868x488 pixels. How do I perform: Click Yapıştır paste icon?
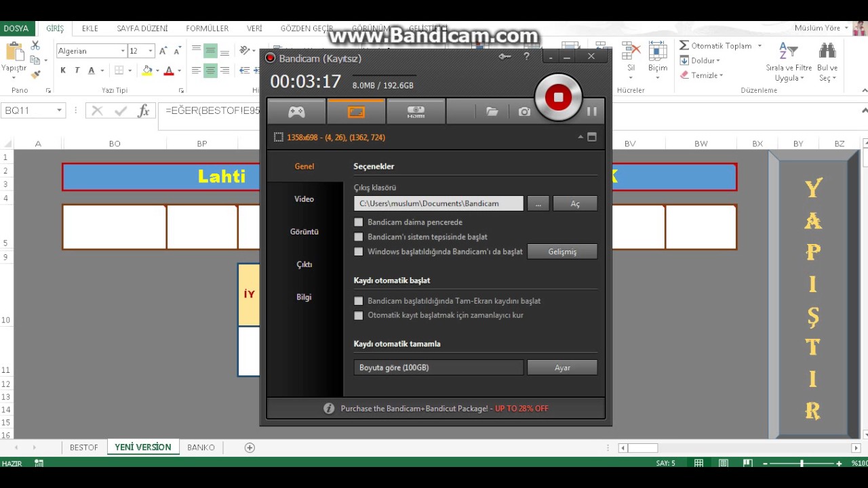click(x=14, y=53)
